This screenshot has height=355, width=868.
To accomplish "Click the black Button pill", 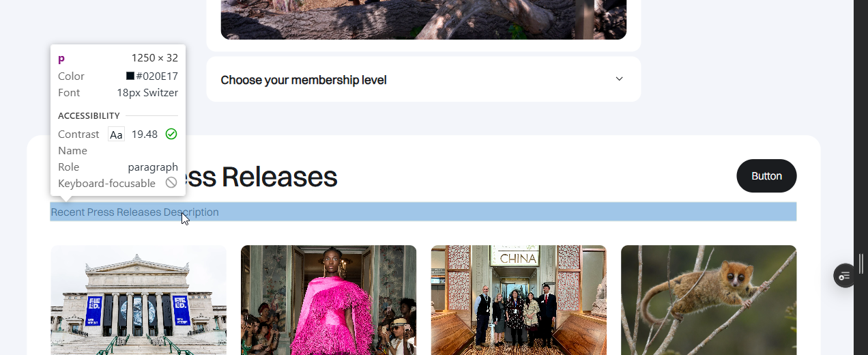I will 766,175.
